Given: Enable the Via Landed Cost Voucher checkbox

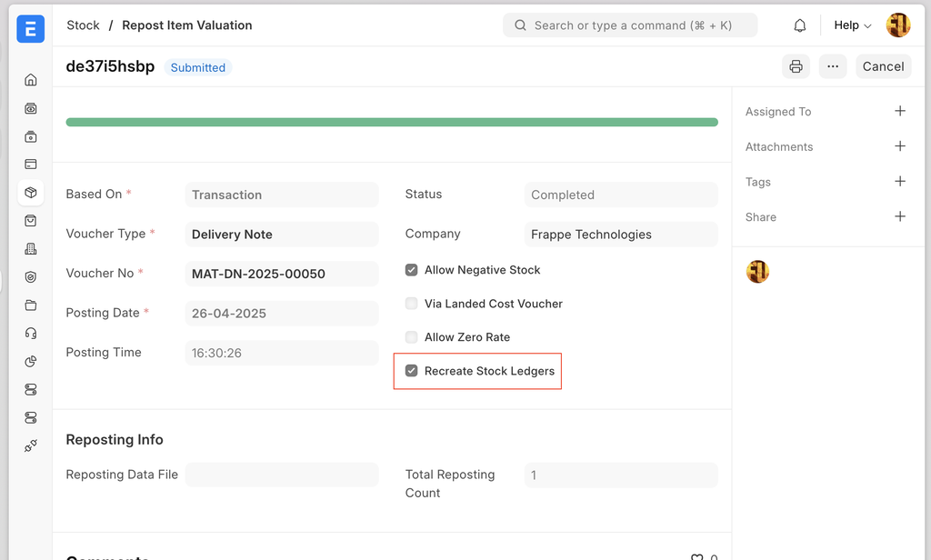Looking at the screenshot, I should coord(411,303).
